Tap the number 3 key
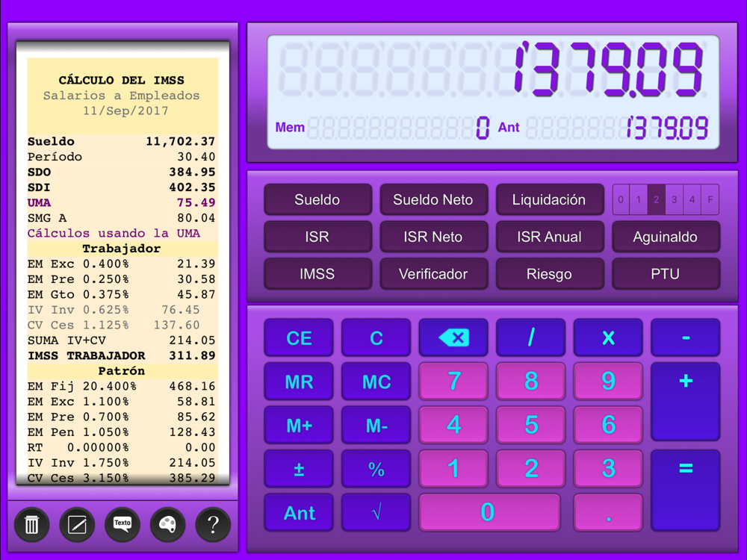Image resolution: width=747 pixels, height=560 pixels. (608, 469)
